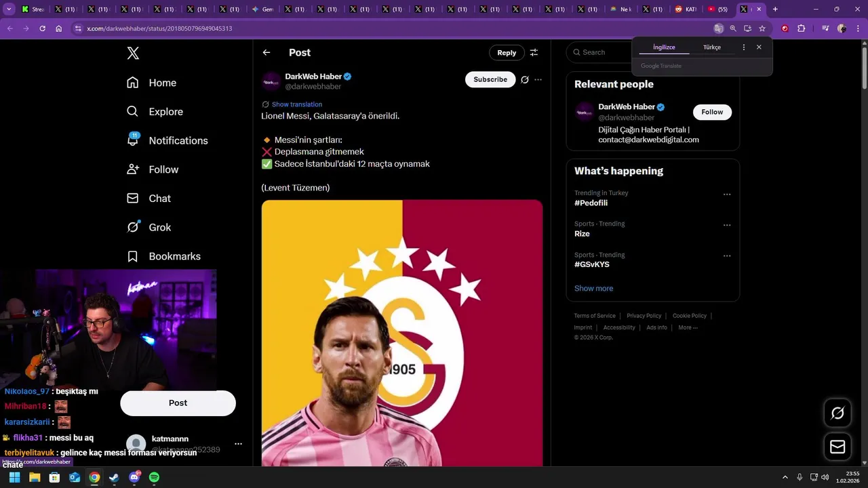868x488 pixels.
Task: Open Steam from the taskbar
Action: pos(114,477)
